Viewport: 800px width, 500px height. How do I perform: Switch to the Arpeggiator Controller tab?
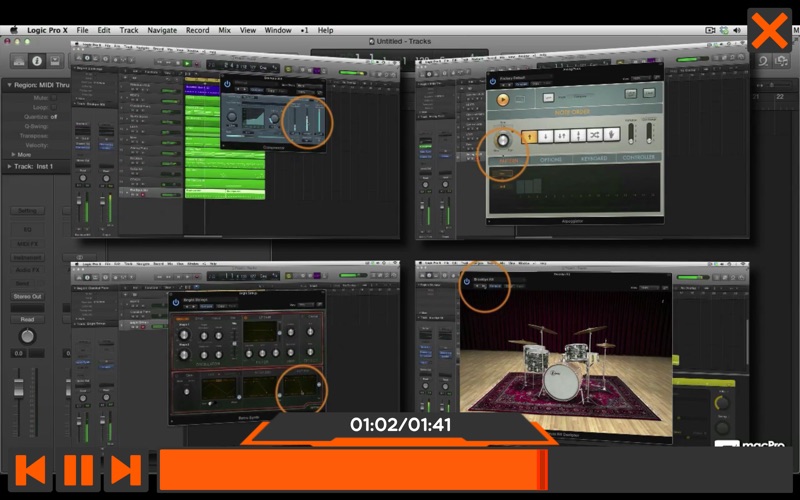coord(638,158)
